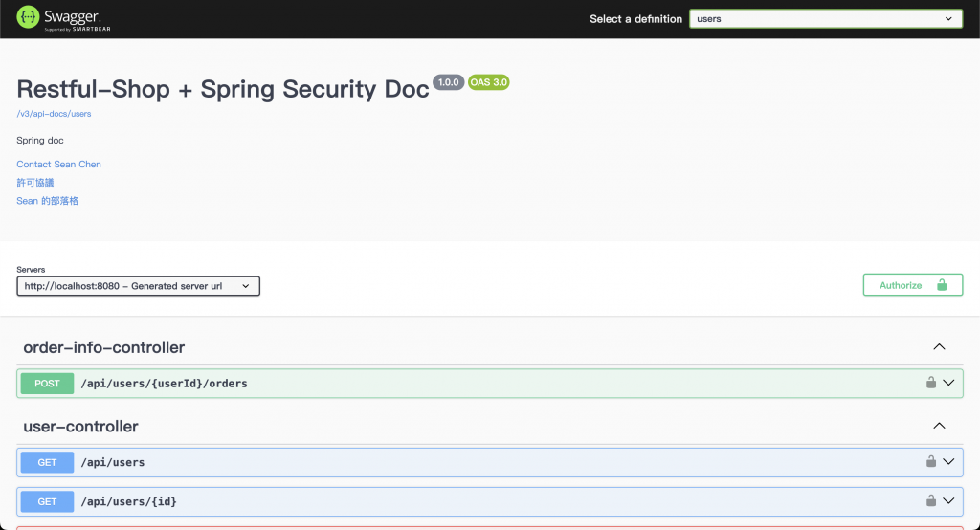Open the 許可協議 license link
The image size is (980, 530).
(x=35, y=183)
